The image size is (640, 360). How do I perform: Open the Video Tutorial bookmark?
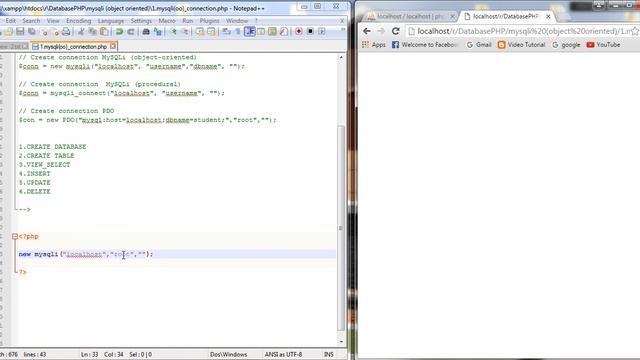[522, 44]
